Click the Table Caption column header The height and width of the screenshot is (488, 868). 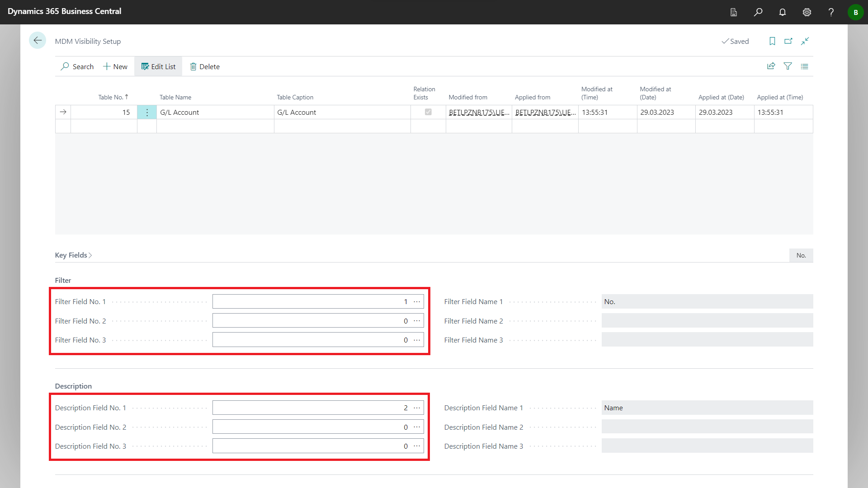click(x=295, y=97)
